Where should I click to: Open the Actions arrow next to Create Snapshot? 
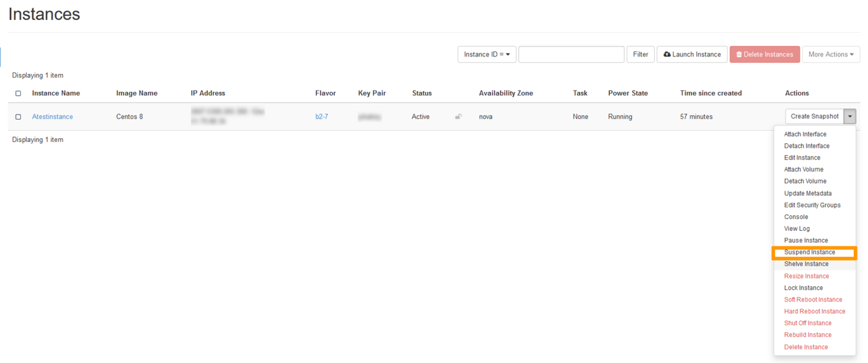coord(850,116)
